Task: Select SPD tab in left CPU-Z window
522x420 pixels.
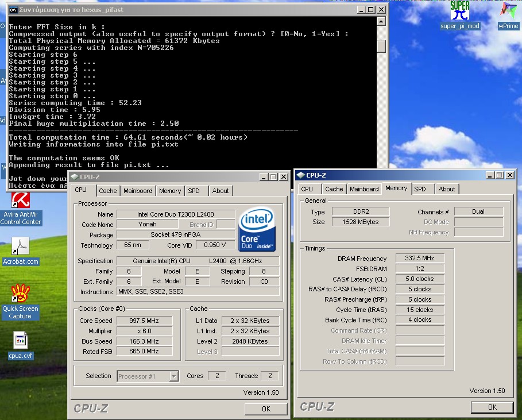Action: (x=194, y=191)
